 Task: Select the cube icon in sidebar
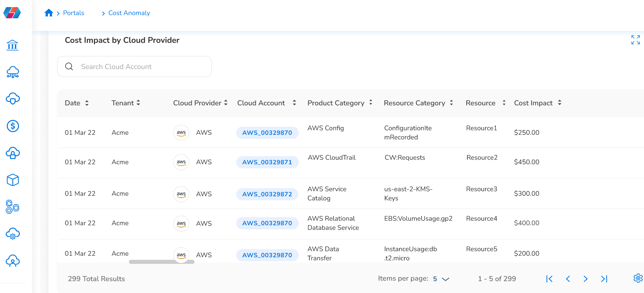pos(13,180)
